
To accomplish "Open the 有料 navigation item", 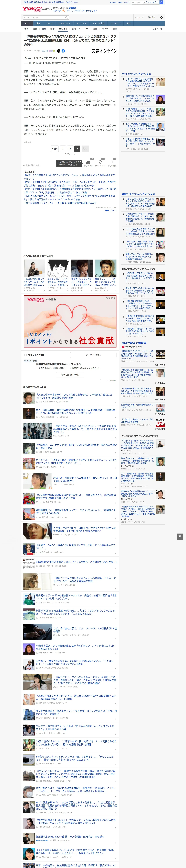I will (x=128, y=24).
